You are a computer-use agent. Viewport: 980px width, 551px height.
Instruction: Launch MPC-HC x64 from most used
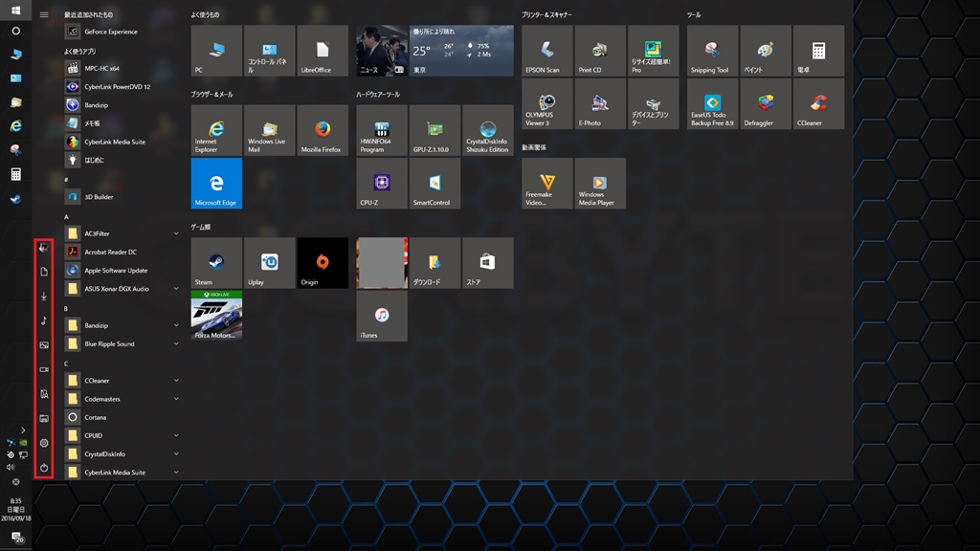[122, 68]
